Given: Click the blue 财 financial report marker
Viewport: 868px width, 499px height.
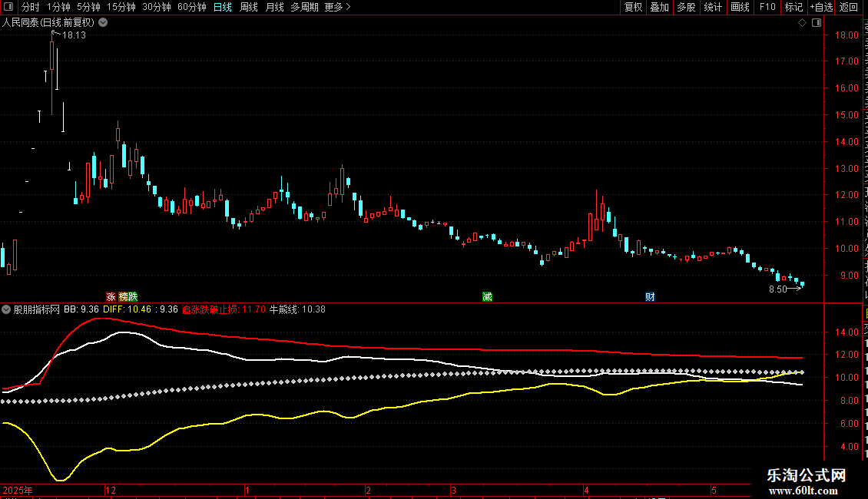Looking at the screenshot, I should [650, 297].
